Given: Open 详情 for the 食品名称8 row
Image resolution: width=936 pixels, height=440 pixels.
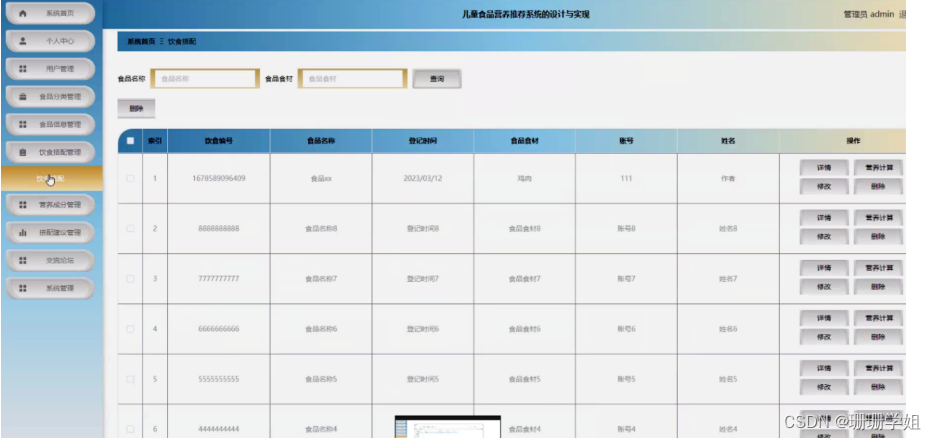Looking at the screenshot, I should 824,218.
